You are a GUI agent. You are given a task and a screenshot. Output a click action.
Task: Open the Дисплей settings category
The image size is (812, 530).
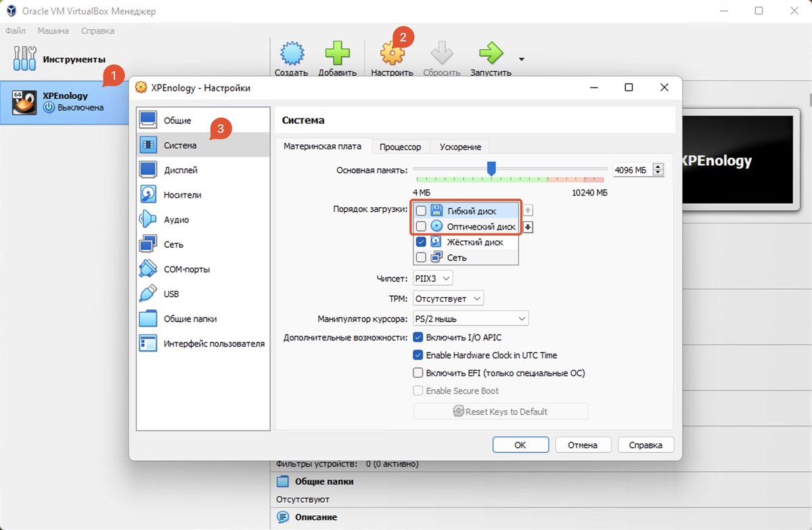pyautogui.click(x=202, y=170)
